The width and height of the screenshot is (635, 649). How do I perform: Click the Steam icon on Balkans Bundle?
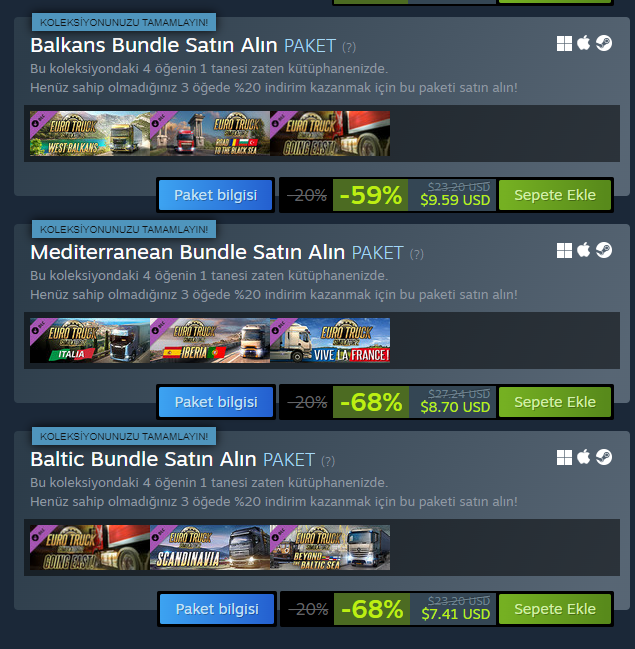click(604, 43)
